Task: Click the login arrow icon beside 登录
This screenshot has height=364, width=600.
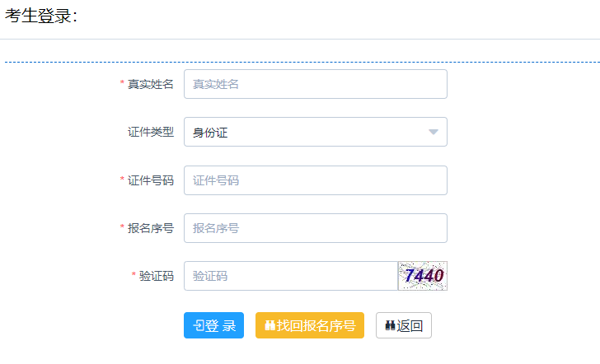Action: point(199,326)
